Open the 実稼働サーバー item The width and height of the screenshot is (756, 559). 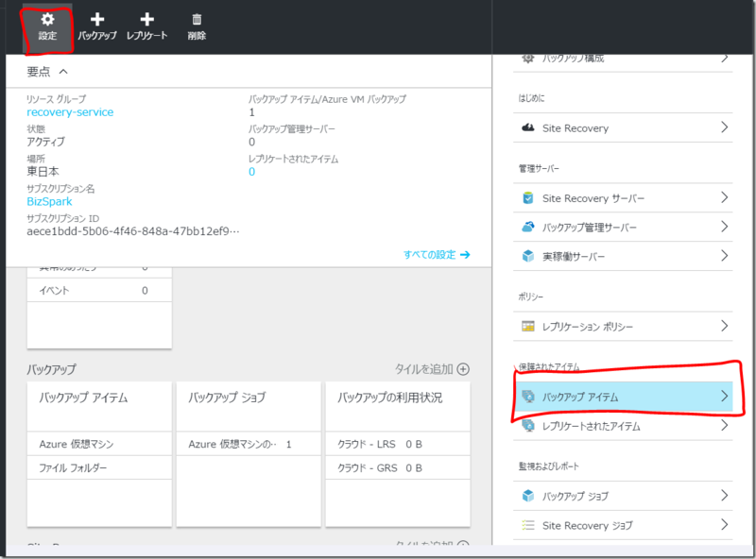623,256
